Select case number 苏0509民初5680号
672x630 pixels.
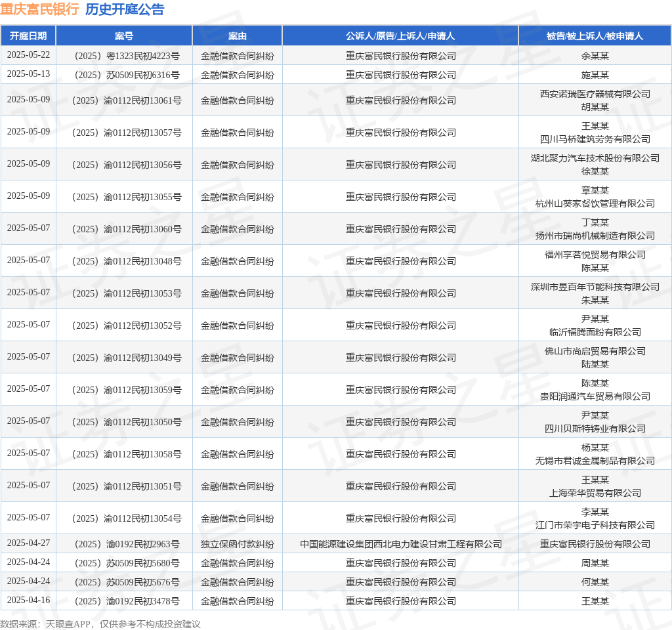127,563
